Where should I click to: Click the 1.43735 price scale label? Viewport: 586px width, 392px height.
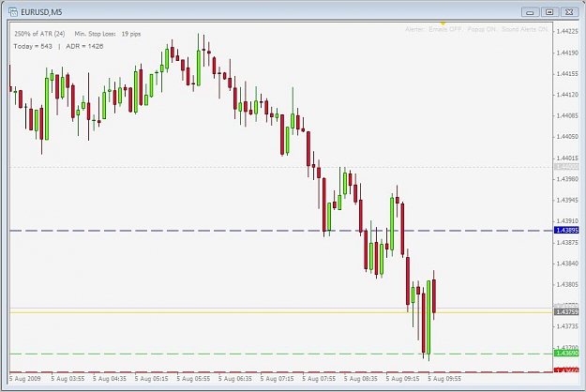[567, 326]
